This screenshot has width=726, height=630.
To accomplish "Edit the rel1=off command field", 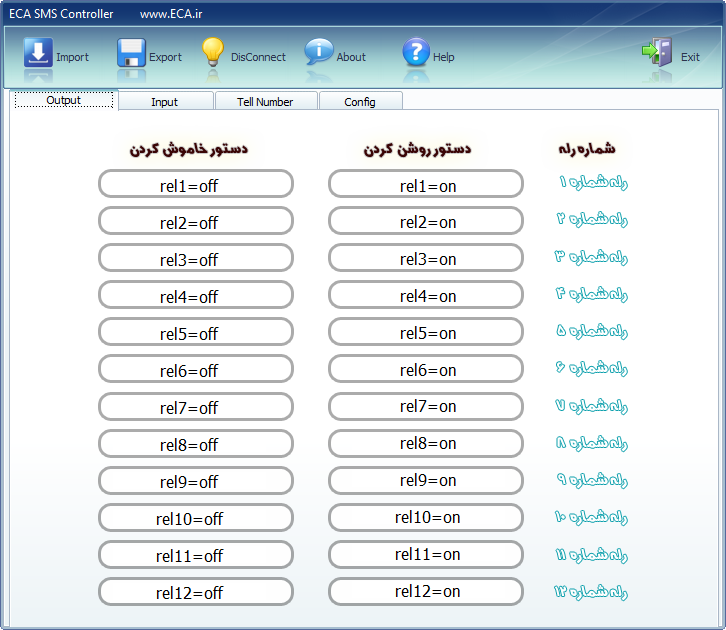I will [195, 184].
